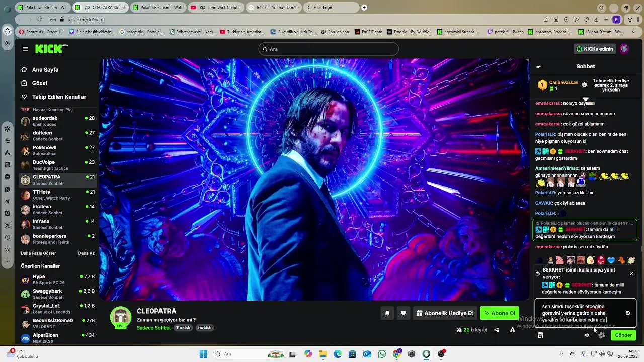Switch to PolarisLR Stream browser tab
The width and height of the screenshot is (644, 362).
point(158,8)
